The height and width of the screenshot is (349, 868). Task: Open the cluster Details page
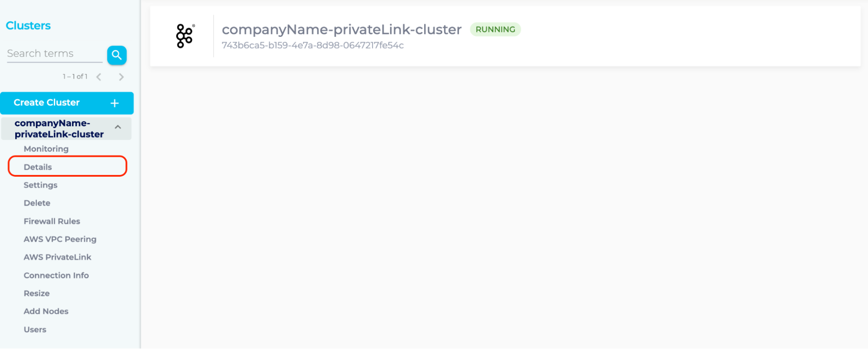coord(38,167)
